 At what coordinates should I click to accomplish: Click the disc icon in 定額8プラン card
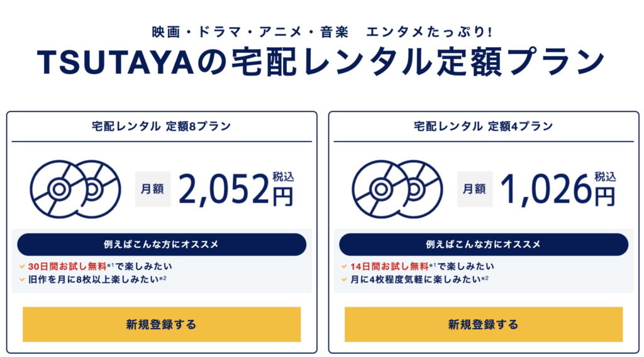(x=75, y=189)
